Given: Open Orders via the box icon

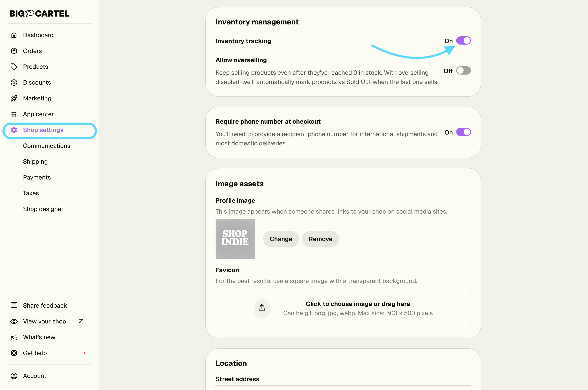Looking at the screenshot, I should point(14,51).
